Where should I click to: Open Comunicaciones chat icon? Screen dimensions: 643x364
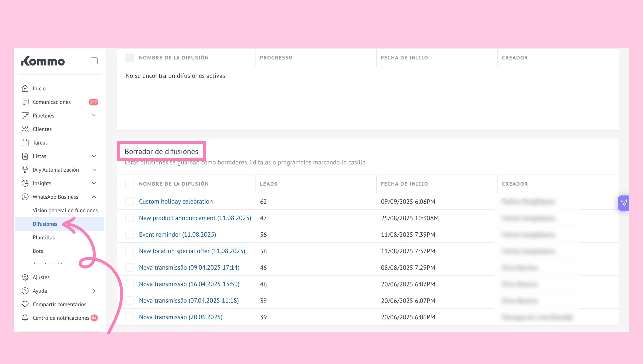[25, 102]
